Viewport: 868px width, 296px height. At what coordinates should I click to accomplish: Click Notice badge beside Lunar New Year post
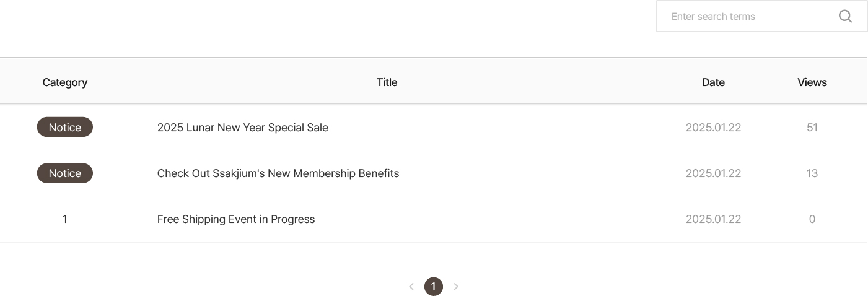tap(65, 128)
